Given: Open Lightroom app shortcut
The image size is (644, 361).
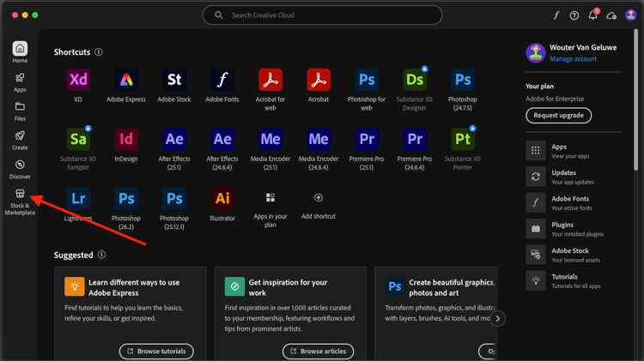Looking at the screenshot, I should pyautogui.click(x=78, y=198).
